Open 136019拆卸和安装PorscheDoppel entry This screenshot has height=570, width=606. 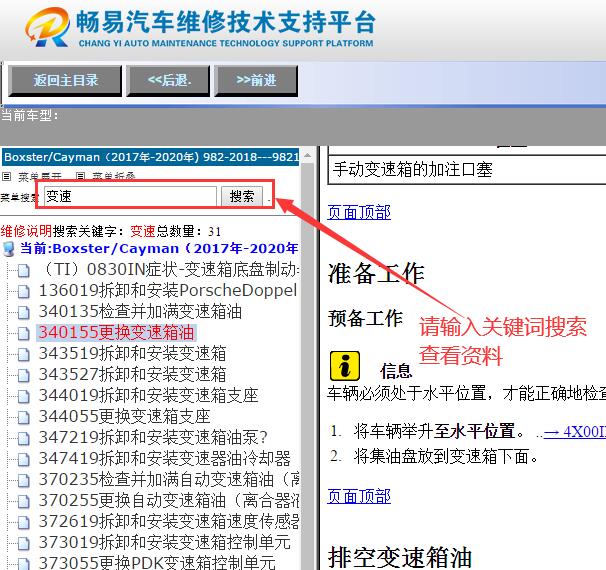click(x=168, y=290)
